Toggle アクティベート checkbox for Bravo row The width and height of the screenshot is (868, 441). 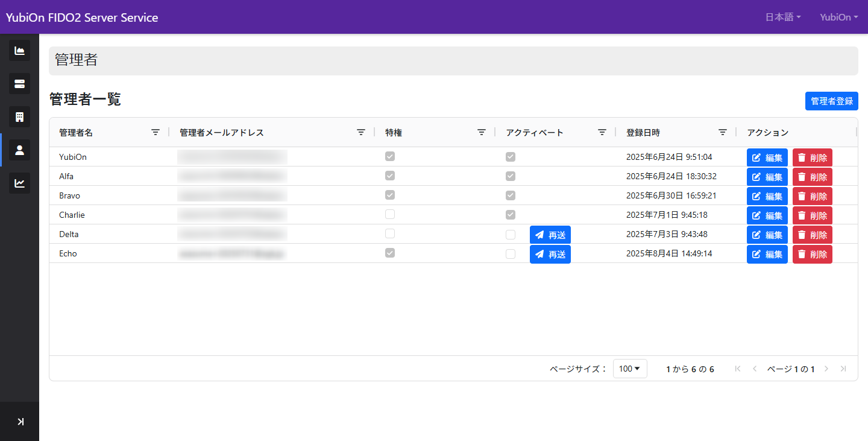[511, 195]
